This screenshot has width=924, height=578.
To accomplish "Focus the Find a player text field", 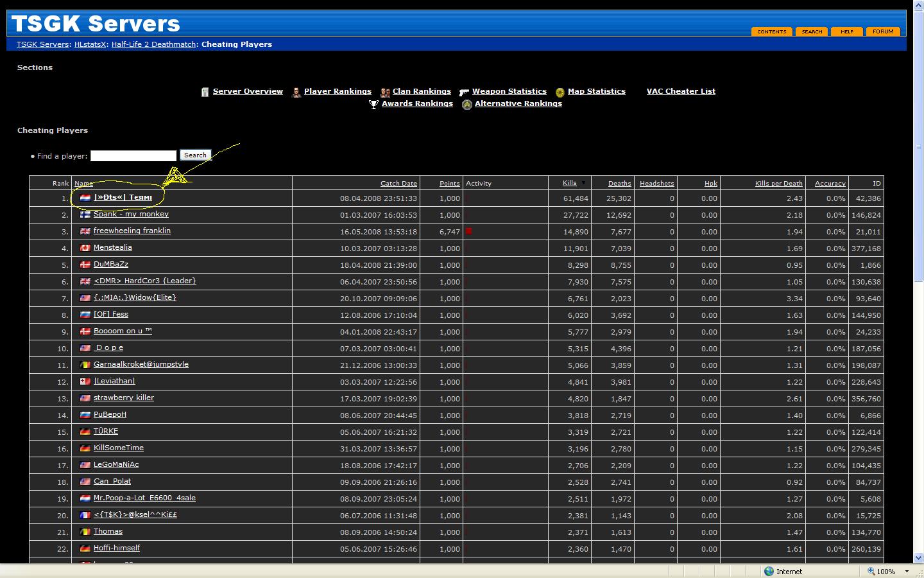I will [133, 156].
